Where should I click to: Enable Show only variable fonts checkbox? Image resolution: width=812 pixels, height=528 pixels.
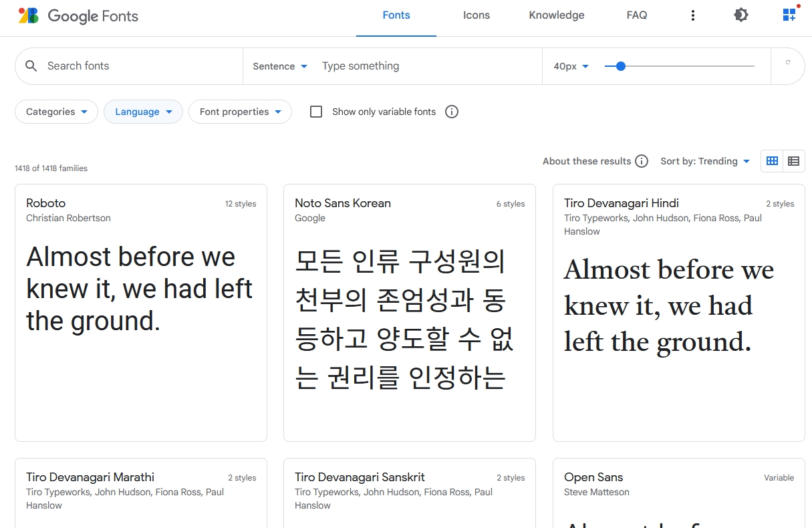click(x=316, y=112)
